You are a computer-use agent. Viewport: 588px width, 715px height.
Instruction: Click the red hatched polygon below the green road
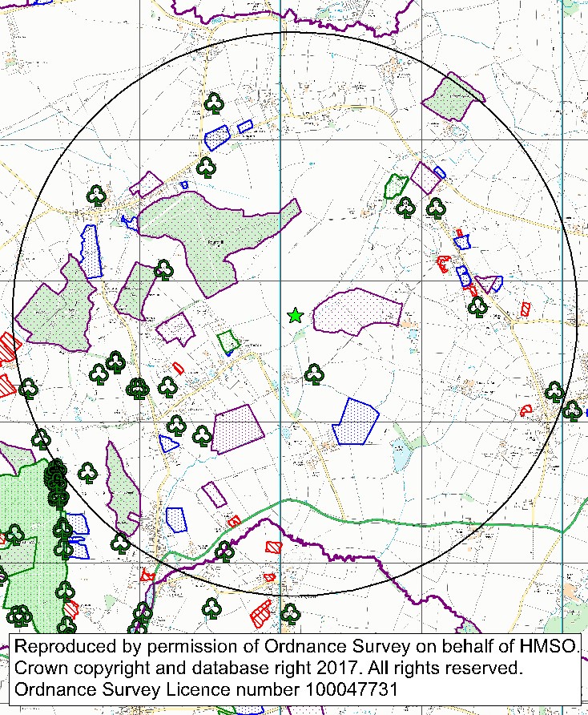pyautogui.click(x=275, y=547)
